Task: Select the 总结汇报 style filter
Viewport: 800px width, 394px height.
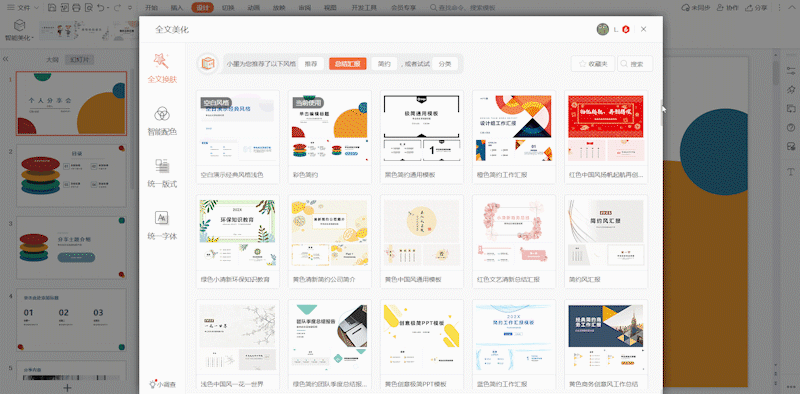Action: [x=347, y=64]
